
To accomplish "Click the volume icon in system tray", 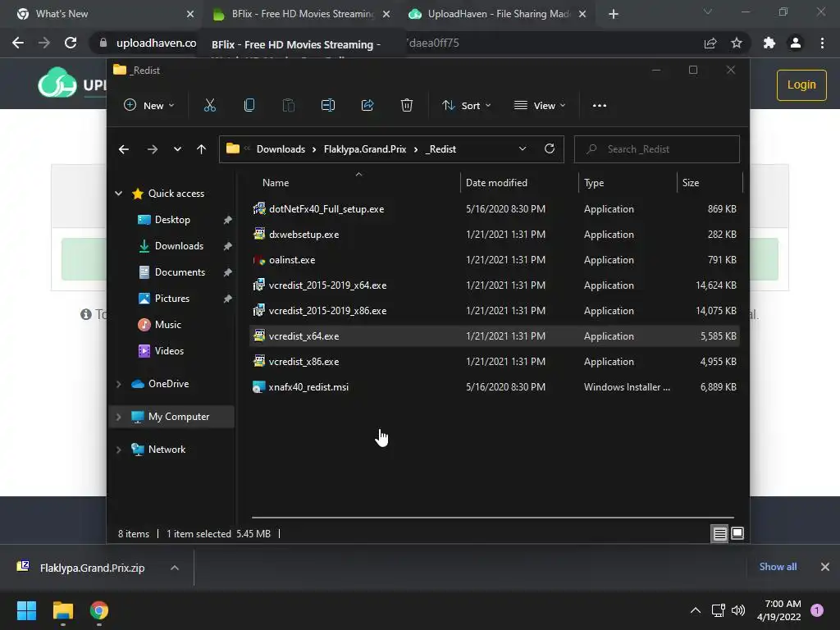I will [738, 610].
